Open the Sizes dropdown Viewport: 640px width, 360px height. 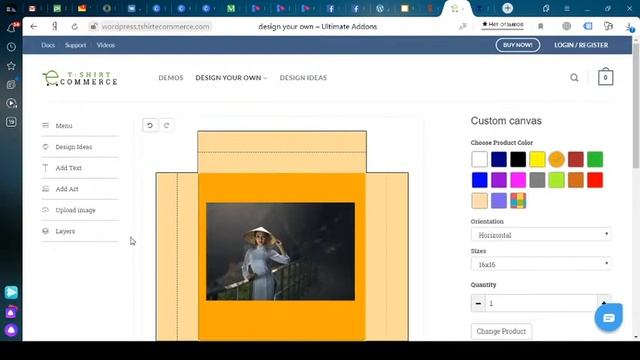pos(541,264)
